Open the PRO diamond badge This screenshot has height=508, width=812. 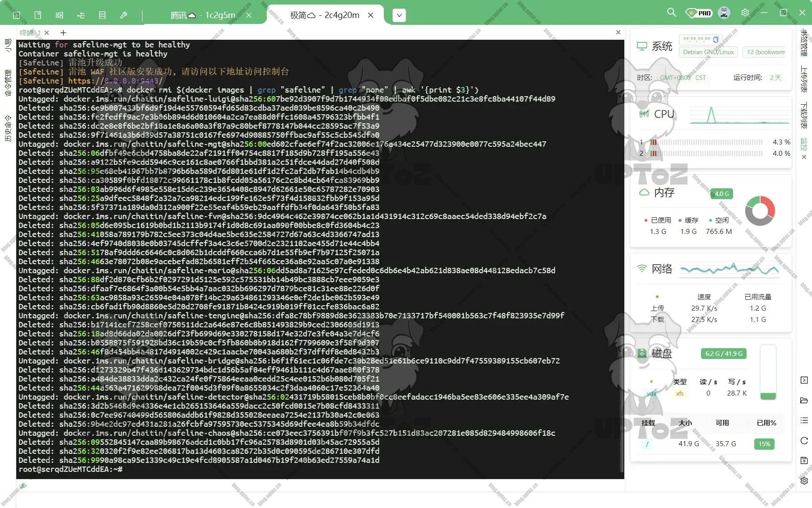click(698, 13)
